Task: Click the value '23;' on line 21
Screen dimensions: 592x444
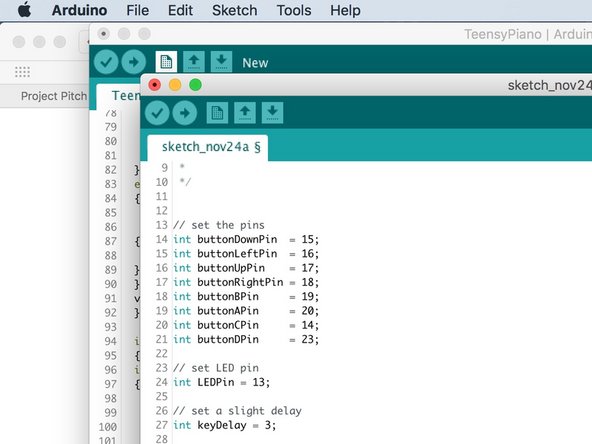Action: pos(310,340)
